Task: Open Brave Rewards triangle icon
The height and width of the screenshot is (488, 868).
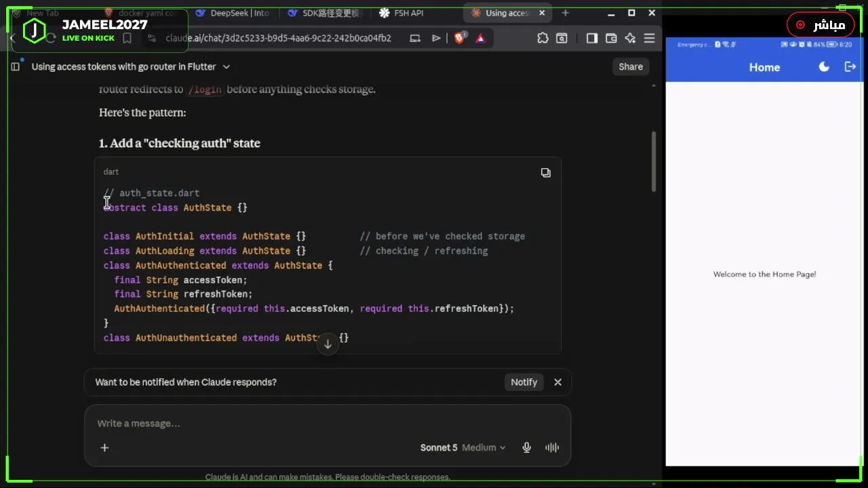Action: tap(480, 39)
